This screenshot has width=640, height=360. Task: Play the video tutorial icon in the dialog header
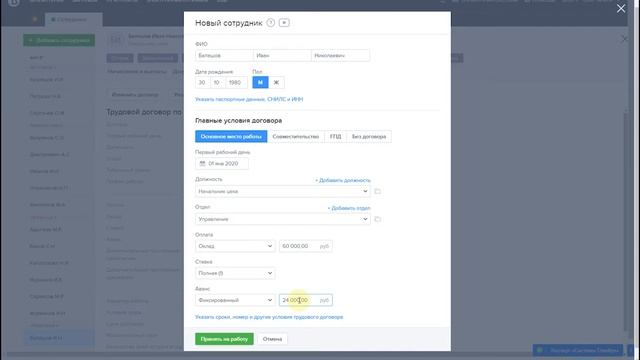pos(284,23)
